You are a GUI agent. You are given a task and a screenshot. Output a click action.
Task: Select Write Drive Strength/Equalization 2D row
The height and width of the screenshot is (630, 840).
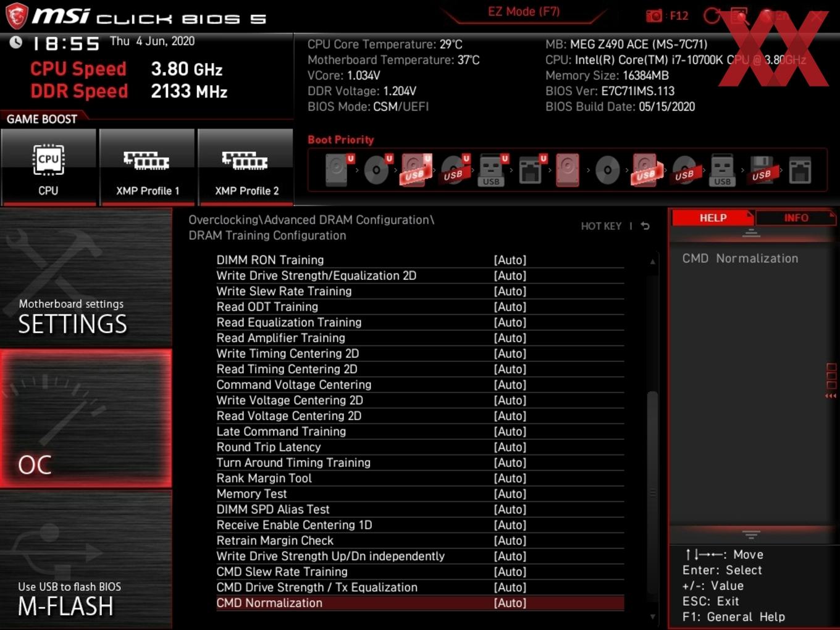[420, 275]
